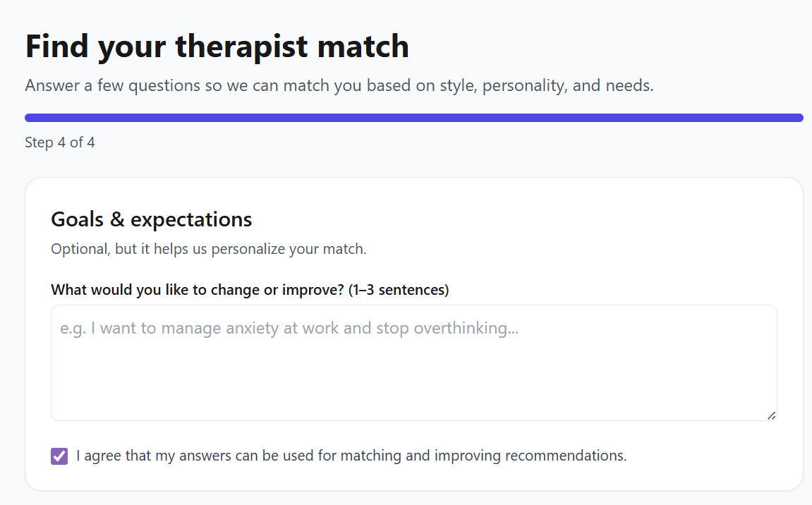Viewport: 812px width, 505px height.
Task: Click the word "overthinking" in the placeholder
Action: click(x=466, y=329)
